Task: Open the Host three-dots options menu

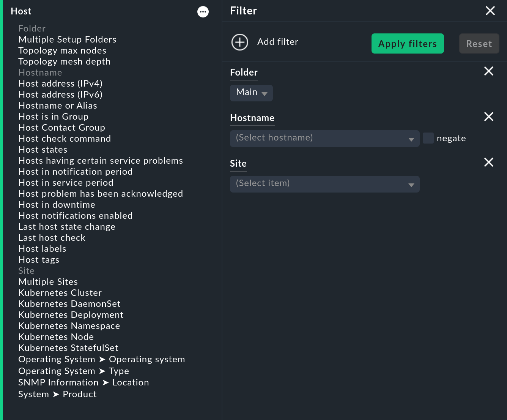Action: 203,12
